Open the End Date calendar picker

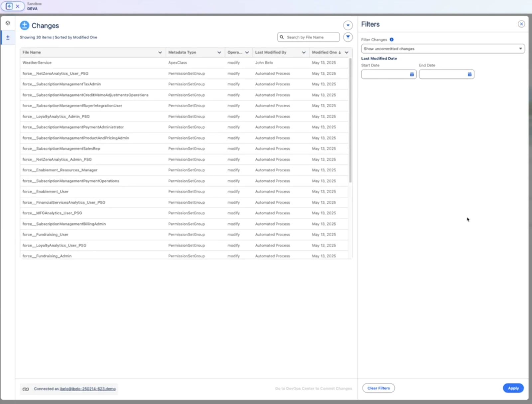[469, 74]
